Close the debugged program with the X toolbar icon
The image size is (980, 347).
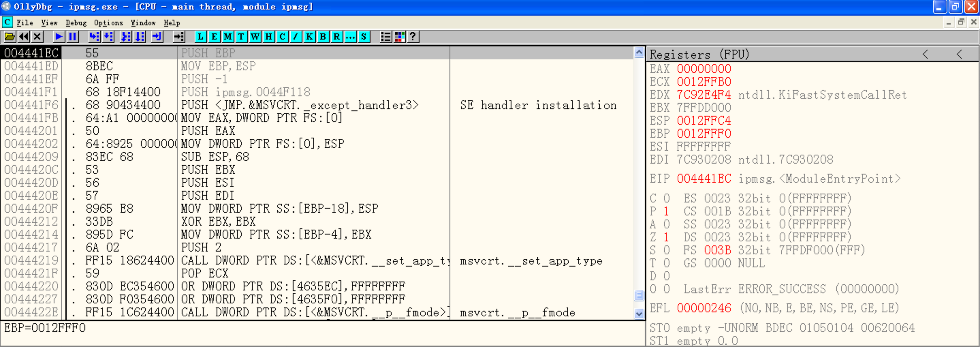pyautogui.click(x=37, y=36)
